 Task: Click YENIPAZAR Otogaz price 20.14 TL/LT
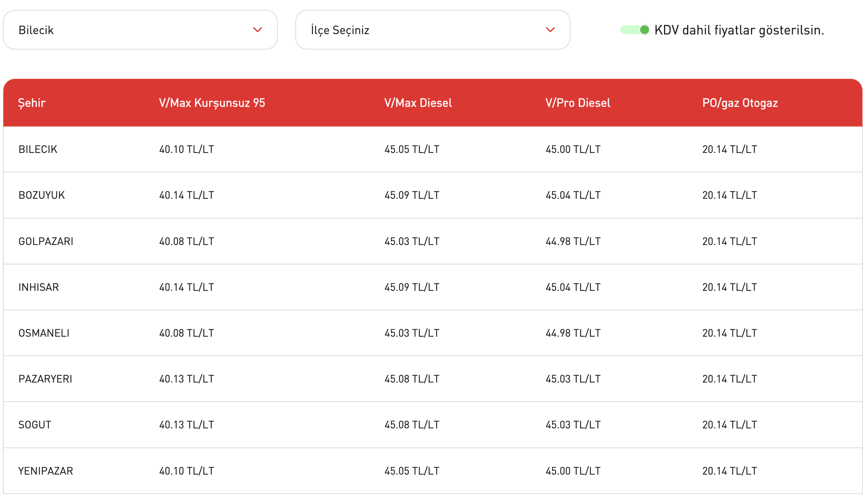(x=730, y=471)
